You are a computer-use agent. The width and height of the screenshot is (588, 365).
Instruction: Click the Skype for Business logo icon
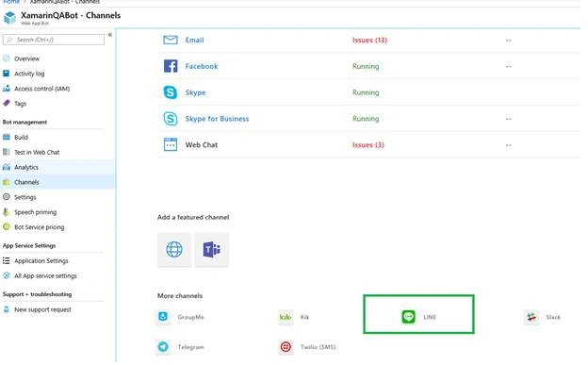point(171,119)
